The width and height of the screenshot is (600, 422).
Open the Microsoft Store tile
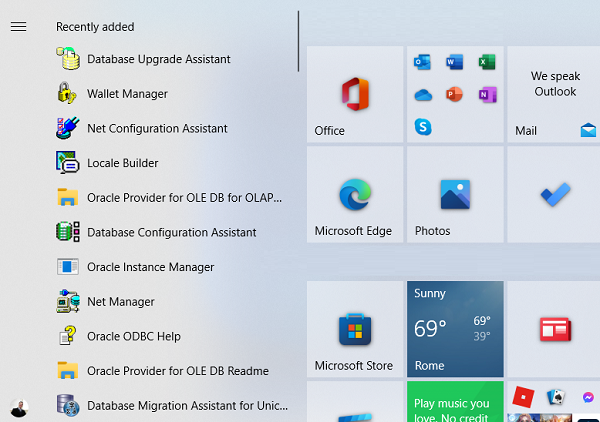355,329
